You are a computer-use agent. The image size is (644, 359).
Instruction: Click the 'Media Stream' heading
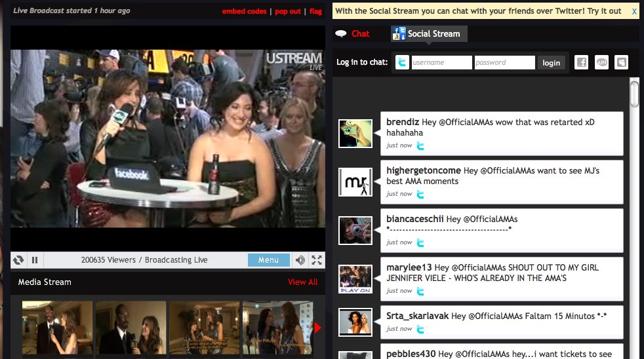(45, 282)
